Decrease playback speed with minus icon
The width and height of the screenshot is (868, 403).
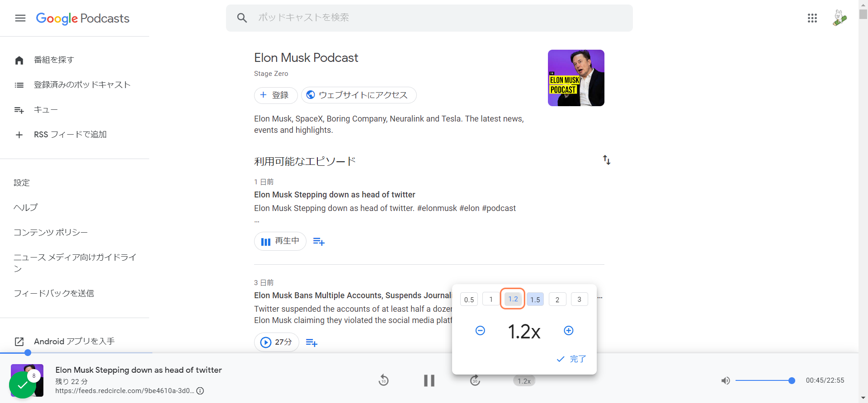tap(480, 331)
